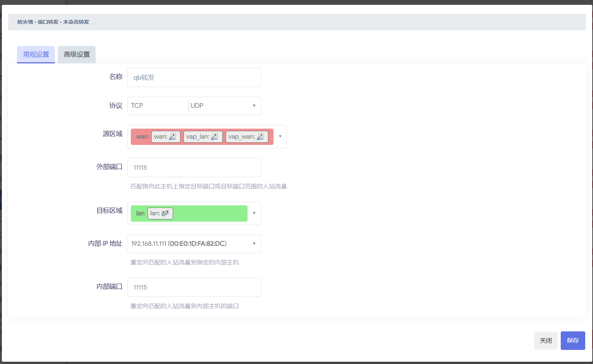Select the 常规设置 tab
Viewport: 593px width, 364px height.
coord(36,54)
